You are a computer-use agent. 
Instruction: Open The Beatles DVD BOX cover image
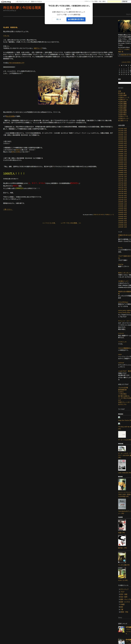122,449
